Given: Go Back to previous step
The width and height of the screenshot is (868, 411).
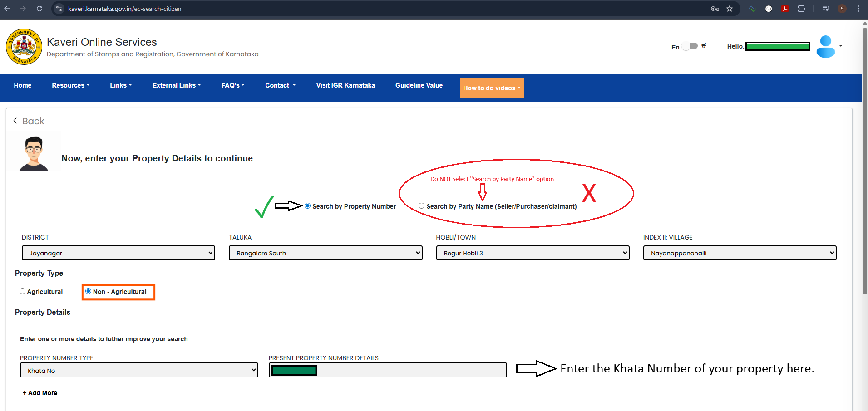Looking at the screenshot, I should (29, 121).
